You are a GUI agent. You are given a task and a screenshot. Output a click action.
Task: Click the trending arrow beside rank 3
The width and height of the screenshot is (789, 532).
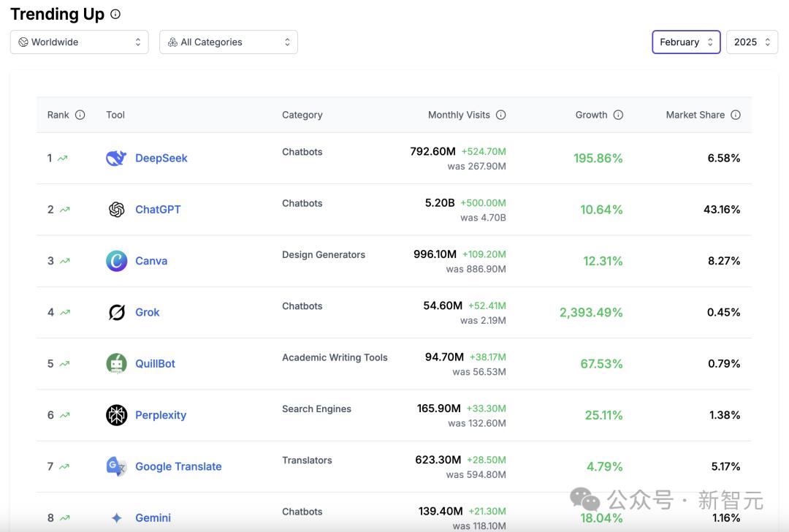65,261
